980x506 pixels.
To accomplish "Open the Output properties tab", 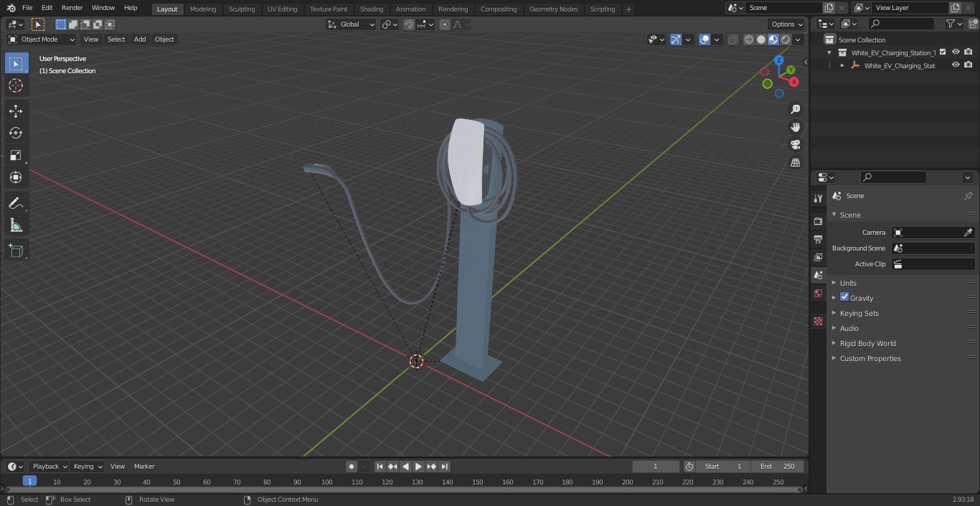I will tap(818, 239).
